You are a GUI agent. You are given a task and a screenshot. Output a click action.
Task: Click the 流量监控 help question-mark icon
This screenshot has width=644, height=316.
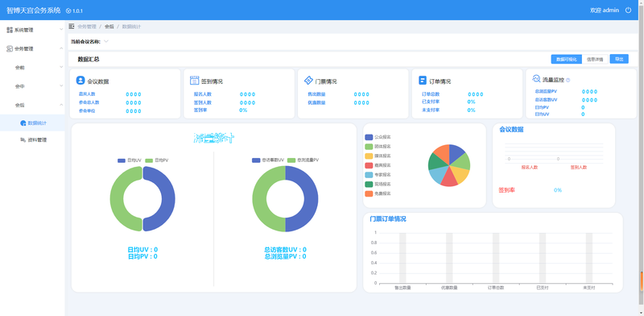[x=568, y=81]
